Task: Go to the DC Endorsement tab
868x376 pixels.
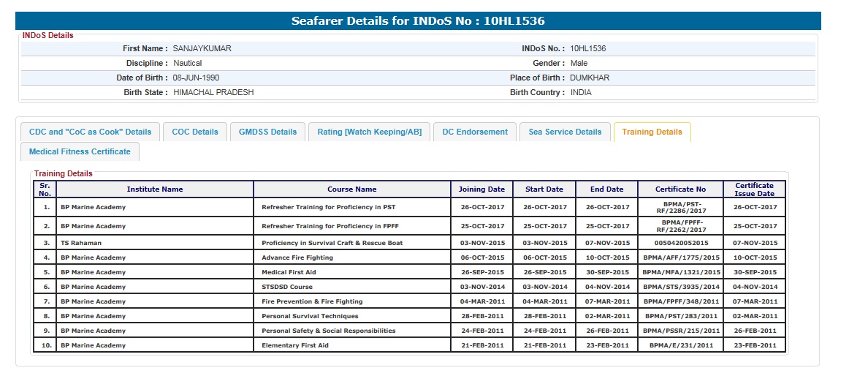Action: (475, 132)
